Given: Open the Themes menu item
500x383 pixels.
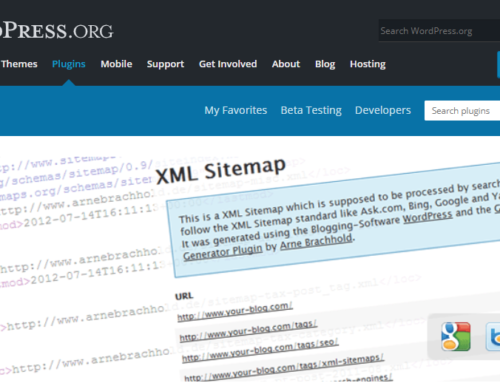Looking at the screenshot, I should coord(19,64).
